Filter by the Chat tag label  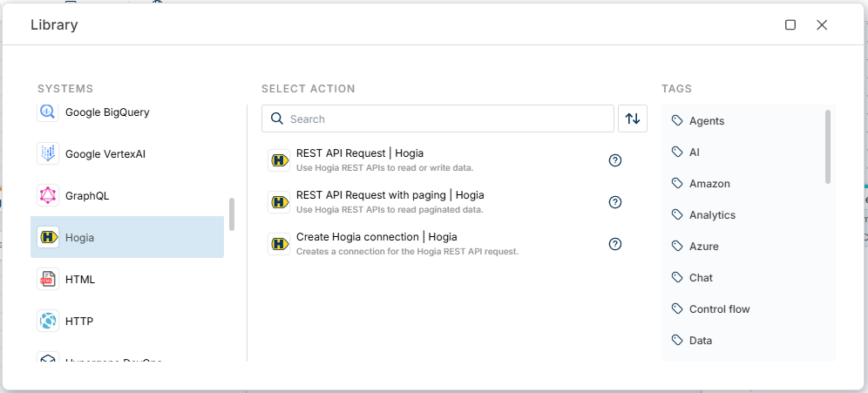[x=701, y=278]
